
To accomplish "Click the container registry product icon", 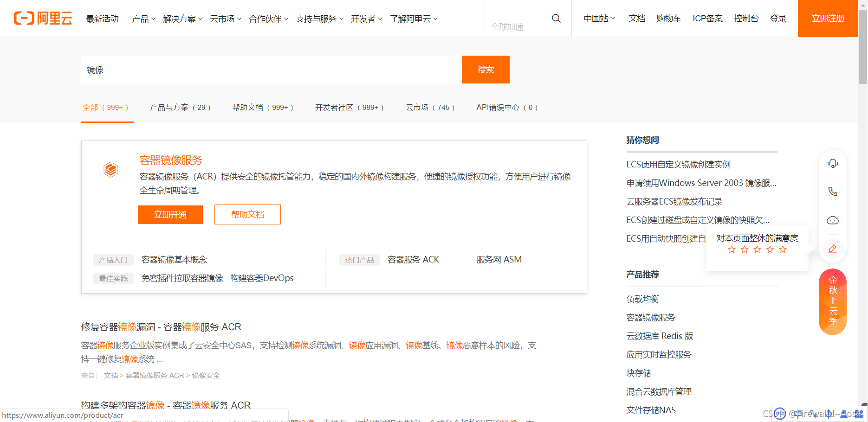I will [x=110, y=170].
